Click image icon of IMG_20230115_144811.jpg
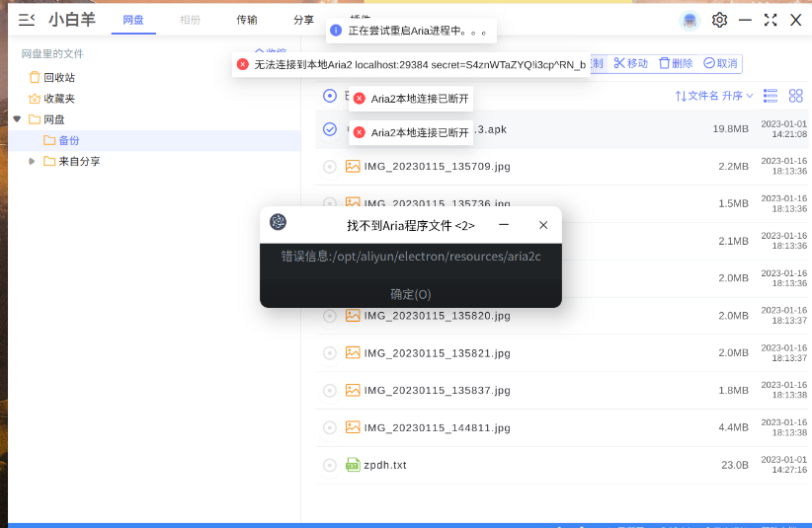This screenshot has width=812, height=528. (x=353, y=427)
